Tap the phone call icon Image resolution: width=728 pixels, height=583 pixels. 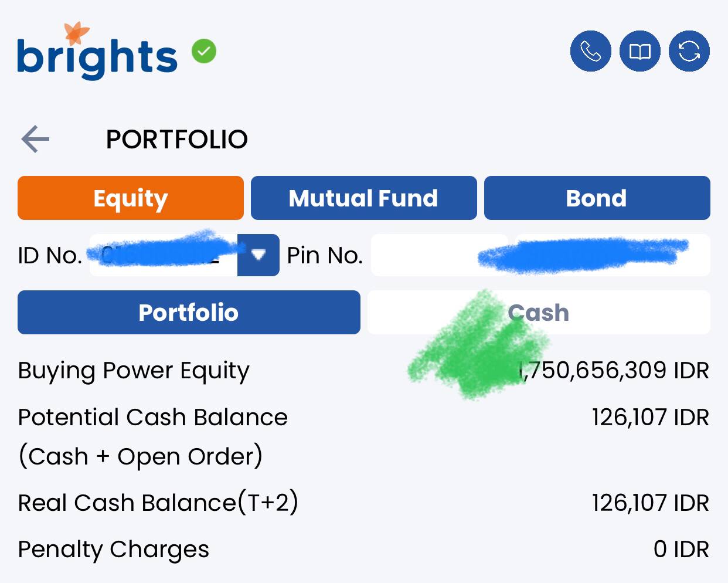coord(590,51)
